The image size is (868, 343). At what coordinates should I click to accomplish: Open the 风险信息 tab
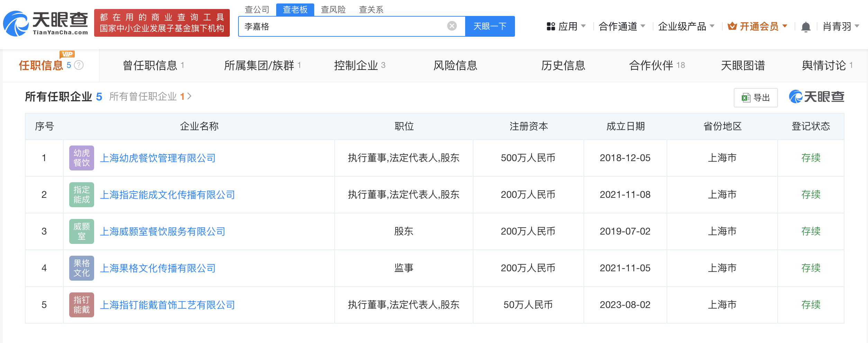pyautogui.click(x=455, y=65)
